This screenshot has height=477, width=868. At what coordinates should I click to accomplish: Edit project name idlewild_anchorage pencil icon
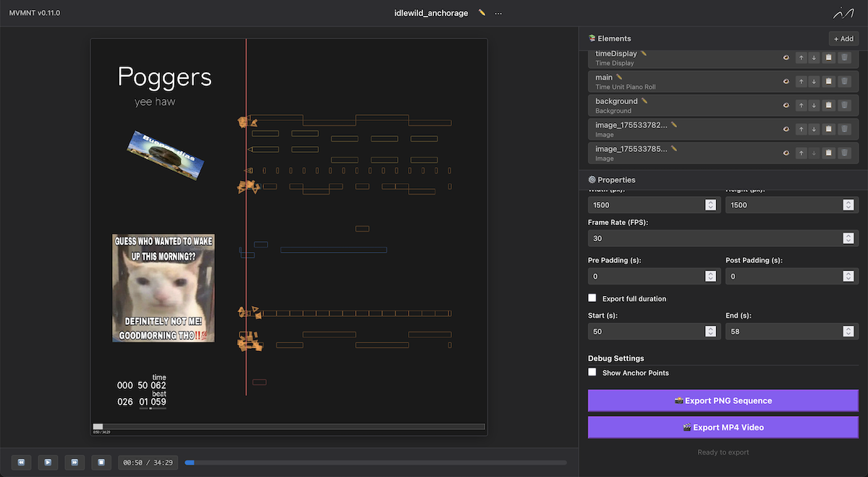482,13
